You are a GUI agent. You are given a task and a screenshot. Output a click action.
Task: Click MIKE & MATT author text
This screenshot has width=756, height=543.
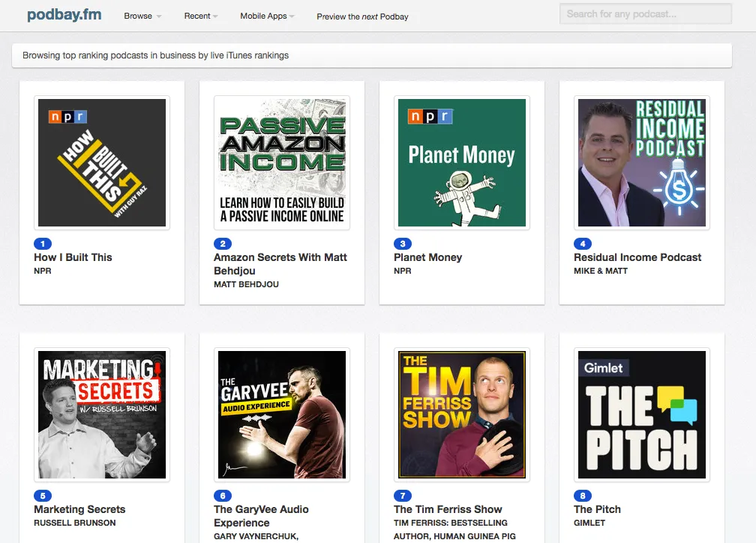[x=601, y=271]
